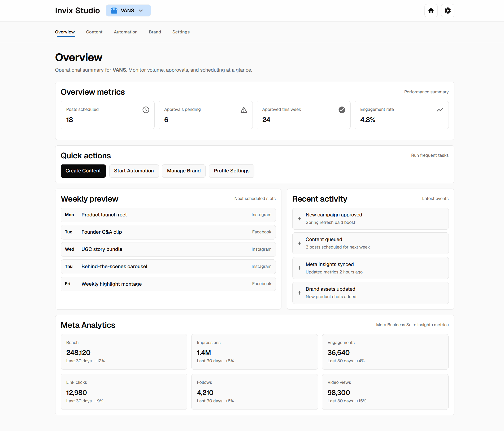Click the Invix Studio logo text
The height and width of the screenshot is (431, 504).
[x=77, y=11]
